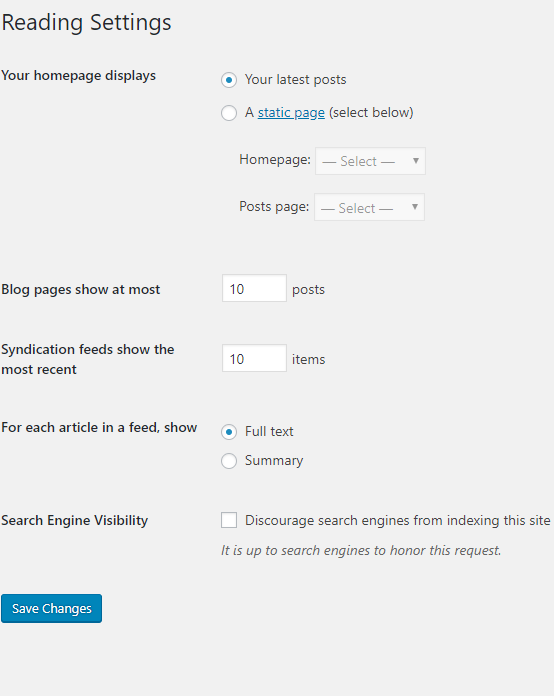Click the 'Posts page:' field label

(274, 206)
